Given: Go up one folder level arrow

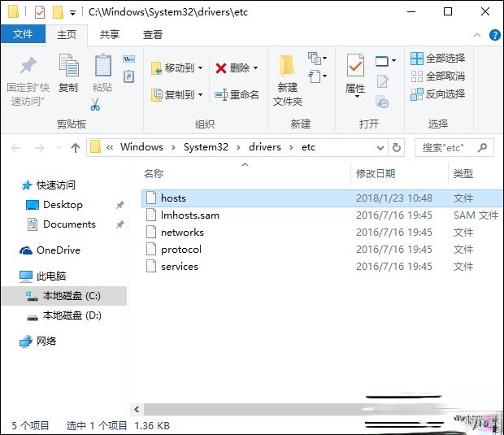Looking at the screenshot, I should 76,148.
